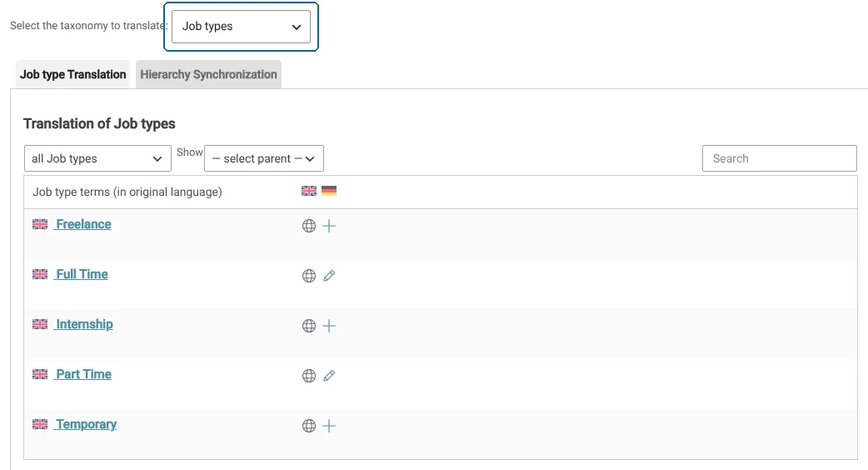The height and width of the screenshot is (470, 868).
Task: Click the UK flag beside Freelance
Action: click(x=40, y=224)
